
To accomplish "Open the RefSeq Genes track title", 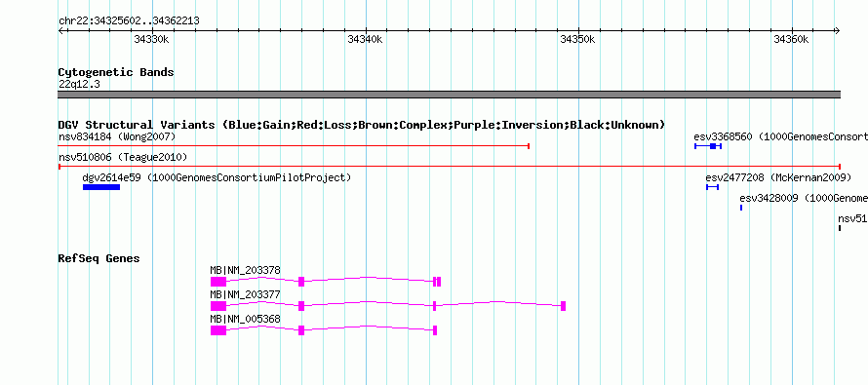I will tap(99, 259).
